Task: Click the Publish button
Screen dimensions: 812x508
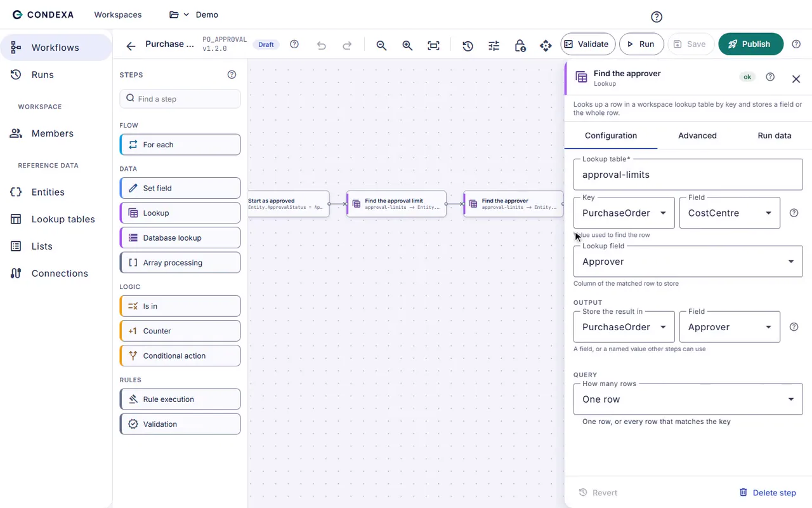Action: coord(750,44)
